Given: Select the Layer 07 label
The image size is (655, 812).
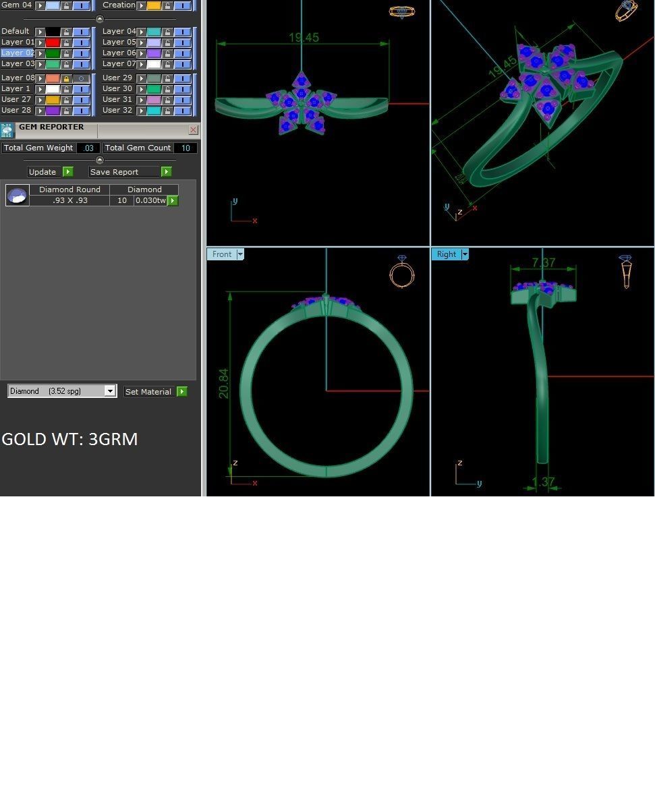Looking at the screenshot, I should (119, 63).
